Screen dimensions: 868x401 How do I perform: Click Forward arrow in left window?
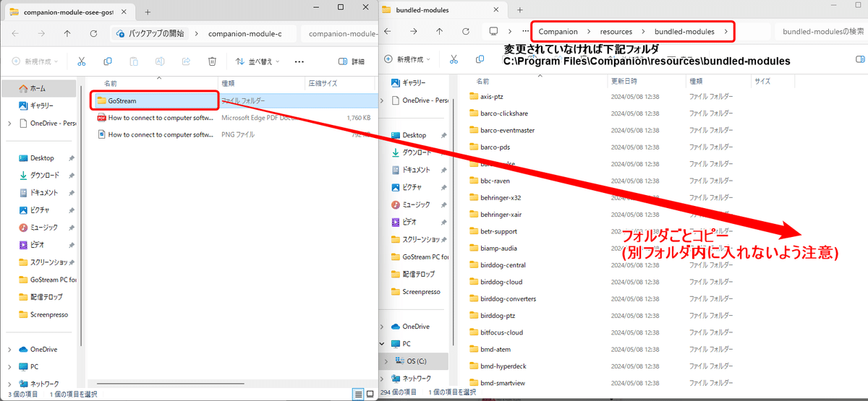coord(41,33)
